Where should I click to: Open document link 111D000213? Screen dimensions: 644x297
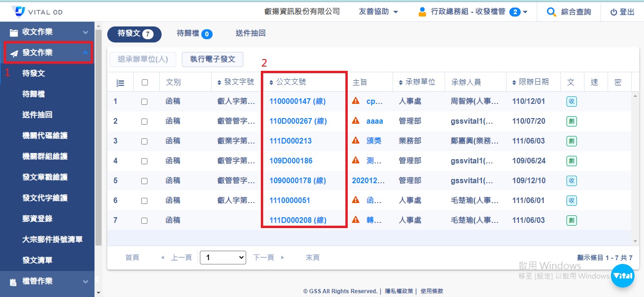click(x=291, y=141)
